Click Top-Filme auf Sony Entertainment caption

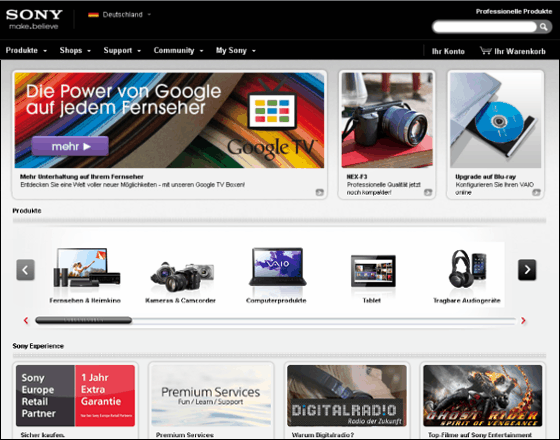480,435
